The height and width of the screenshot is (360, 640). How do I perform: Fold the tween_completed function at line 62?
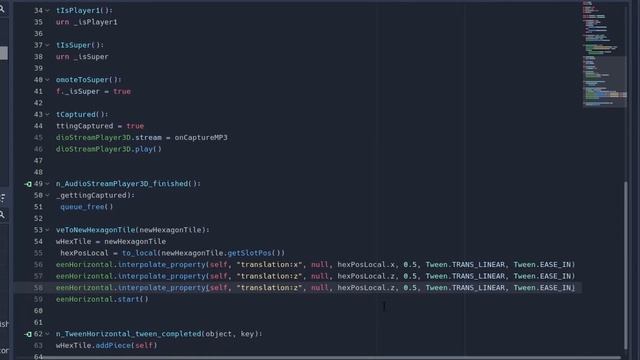click(47, 334)
